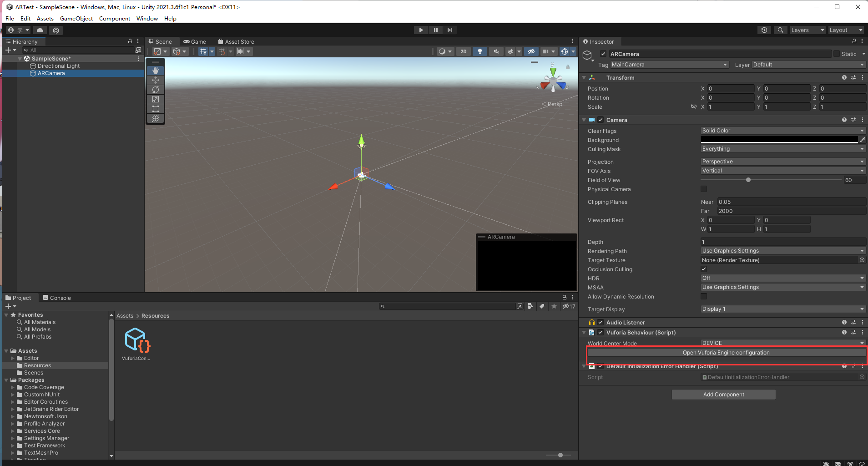Open the GameObject menu
Screen dimensions: 868x466
(76, 19)
